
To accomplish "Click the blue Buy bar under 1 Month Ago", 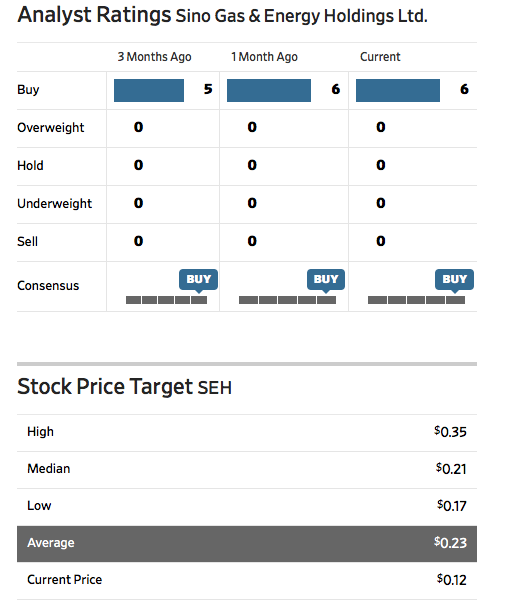I will (x=269, y=90).
